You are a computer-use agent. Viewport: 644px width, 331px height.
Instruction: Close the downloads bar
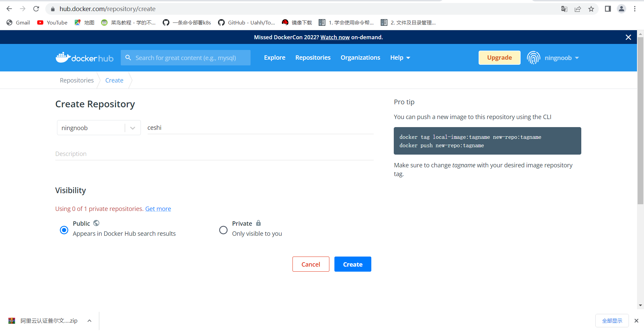tap(636, 321)
